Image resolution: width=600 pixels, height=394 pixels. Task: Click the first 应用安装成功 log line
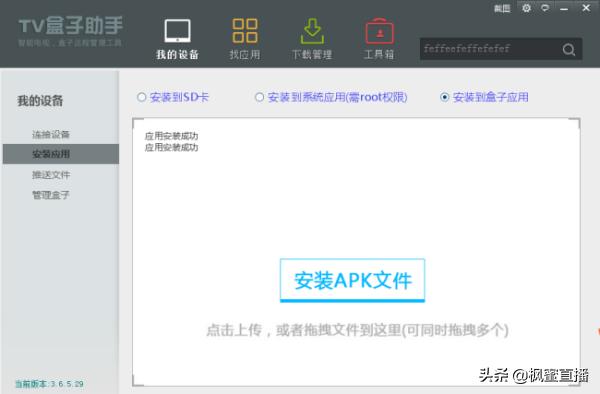point(171,136)
